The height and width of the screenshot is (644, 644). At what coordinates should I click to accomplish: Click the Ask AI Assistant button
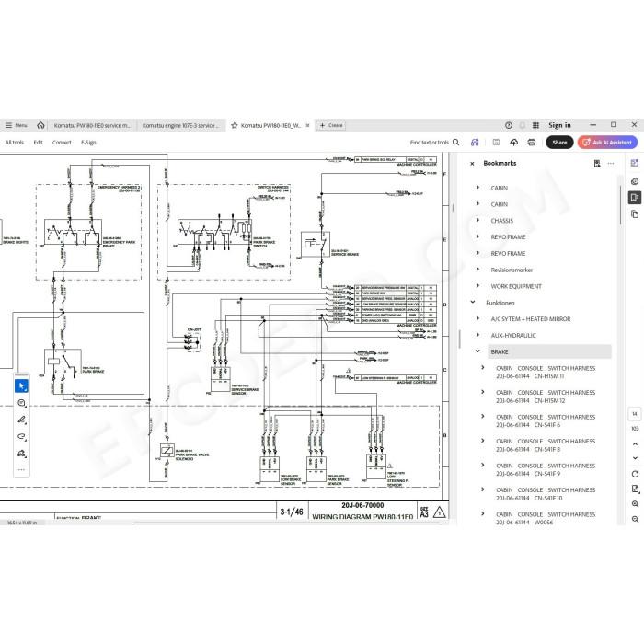[x=607, y=142]
